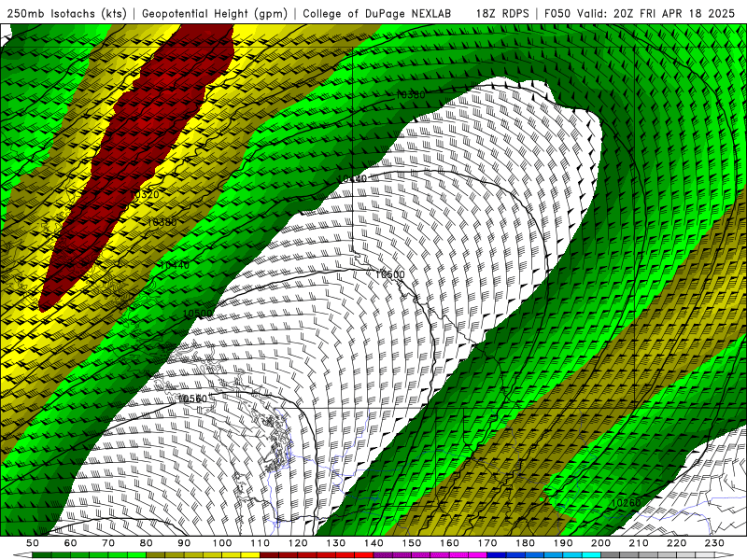Pick the darkest green swatch starting the color bar
Image resolution: width=747 pixels, height=560 pixels.
[x=42, y=555]
